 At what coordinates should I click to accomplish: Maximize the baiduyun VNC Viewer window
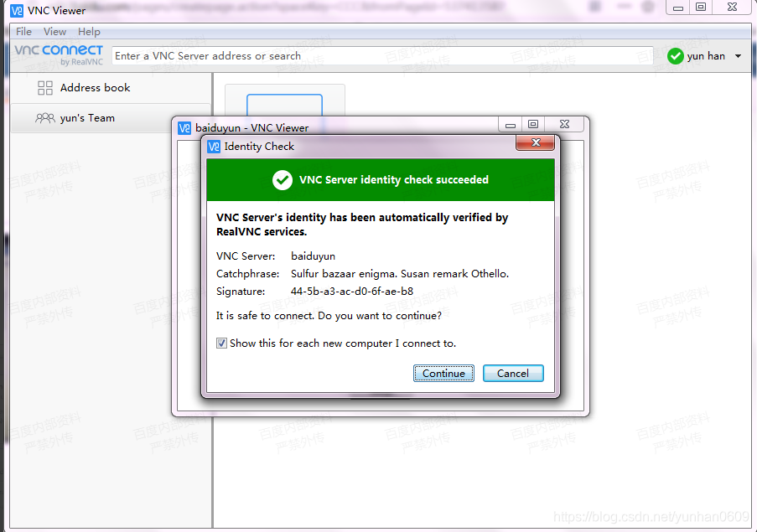(533, 125)
